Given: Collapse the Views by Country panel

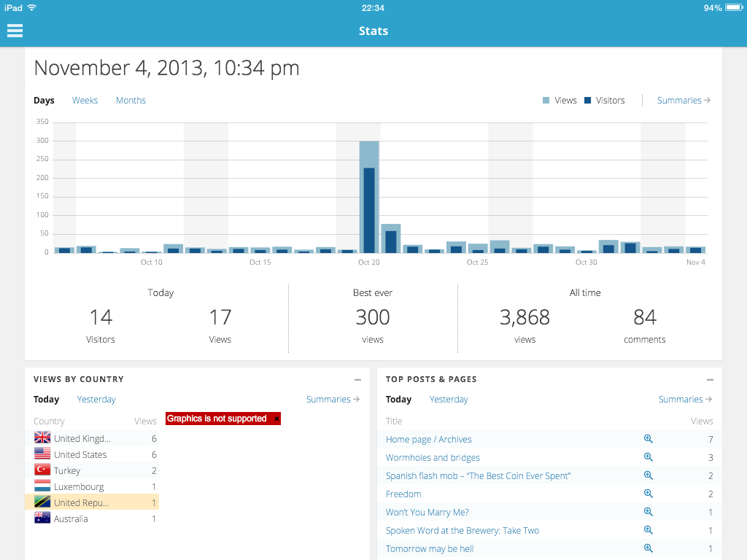Looking at the screenshot, I should (357, 380).
